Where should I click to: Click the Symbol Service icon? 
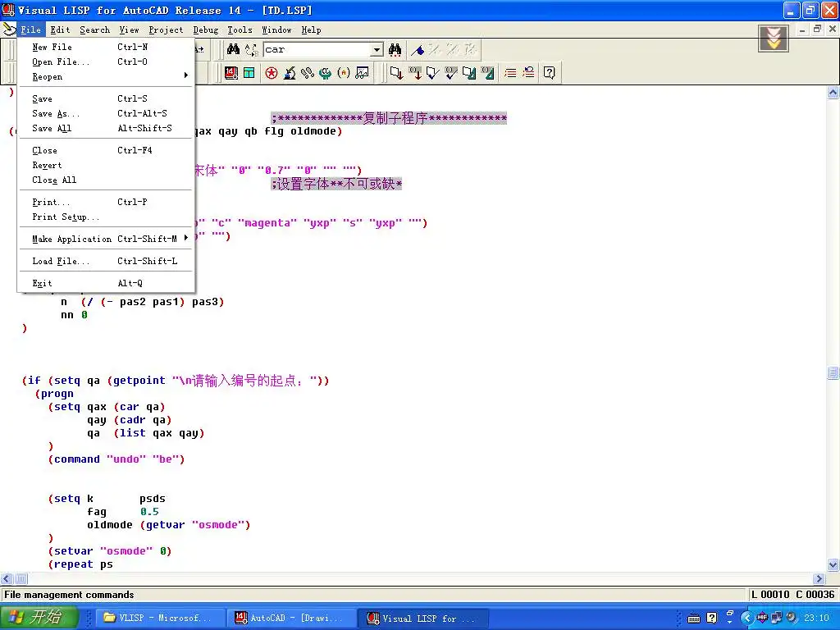pyautogui.click(x=325, y=73)
